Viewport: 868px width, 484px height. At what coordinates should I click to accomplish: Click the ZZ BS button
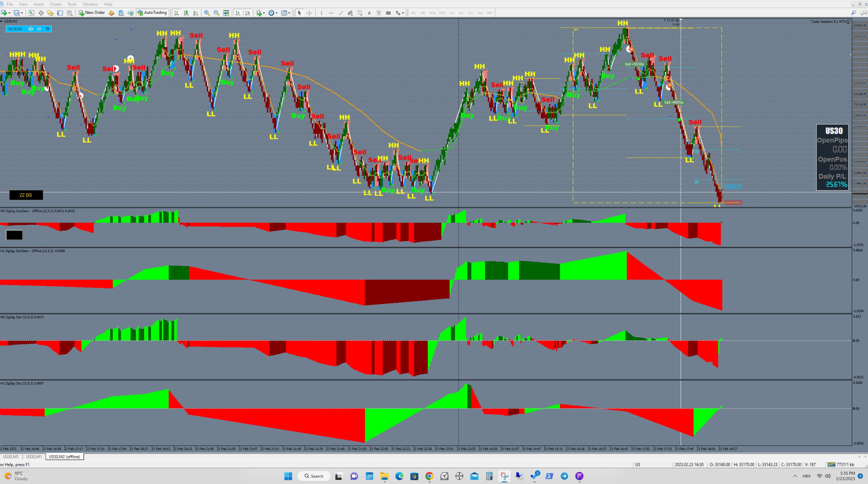click(x=26, y=195)
